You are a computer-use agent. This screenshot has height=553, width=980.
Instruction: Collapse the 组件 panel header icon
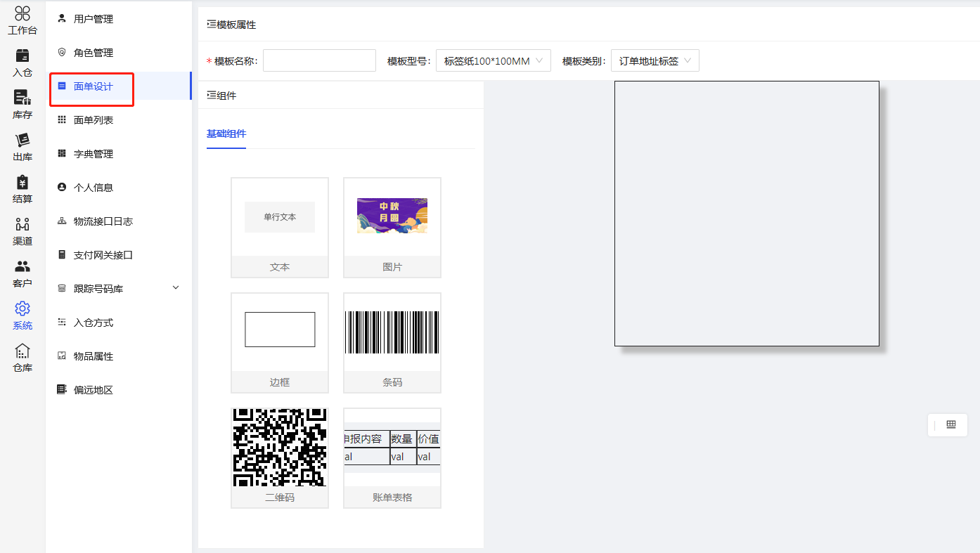212,96
